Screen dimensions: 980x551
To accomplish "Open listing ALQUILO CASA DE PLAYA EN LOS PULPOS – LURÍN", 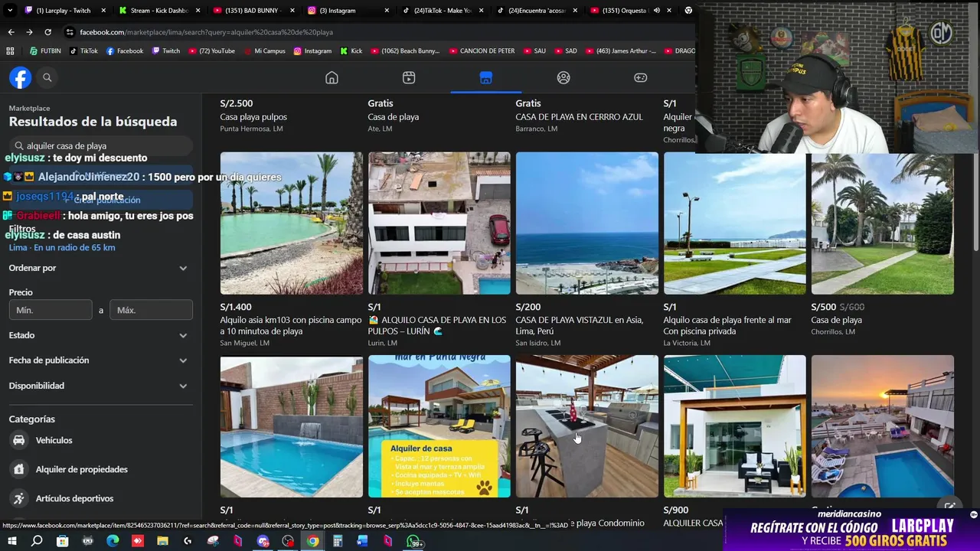I will click(x=439, y=326).
